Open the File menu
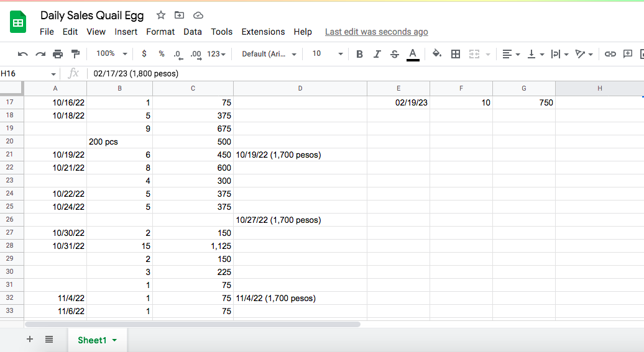Screen dimensions: 644x352 (47, 32)
